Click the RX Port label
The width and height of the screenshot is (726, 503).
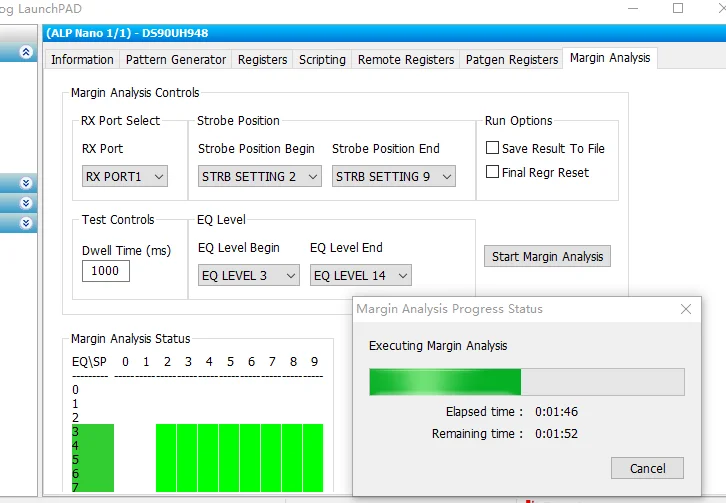tap(102, 149)
